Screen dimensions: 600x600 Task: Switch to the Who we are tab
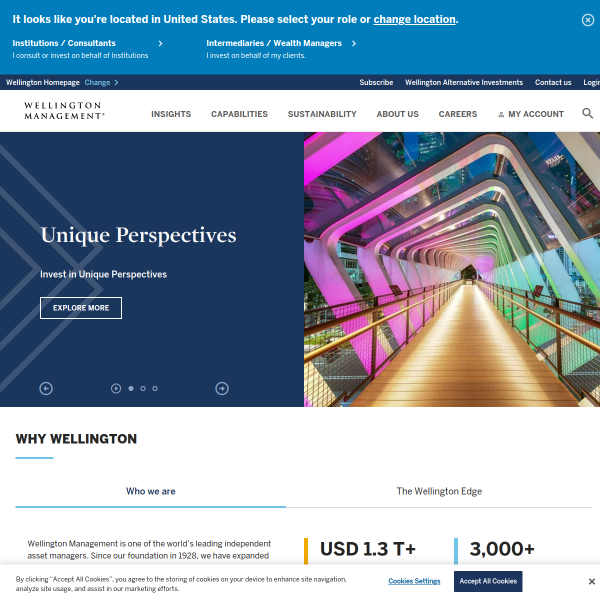click(151, 491)
